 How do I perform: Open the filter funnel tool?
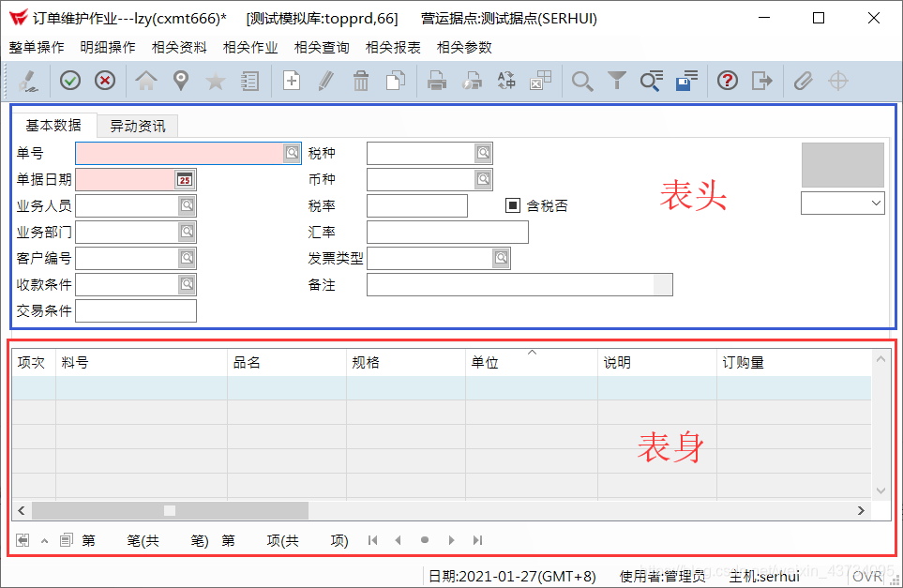(x=616, y=81)
